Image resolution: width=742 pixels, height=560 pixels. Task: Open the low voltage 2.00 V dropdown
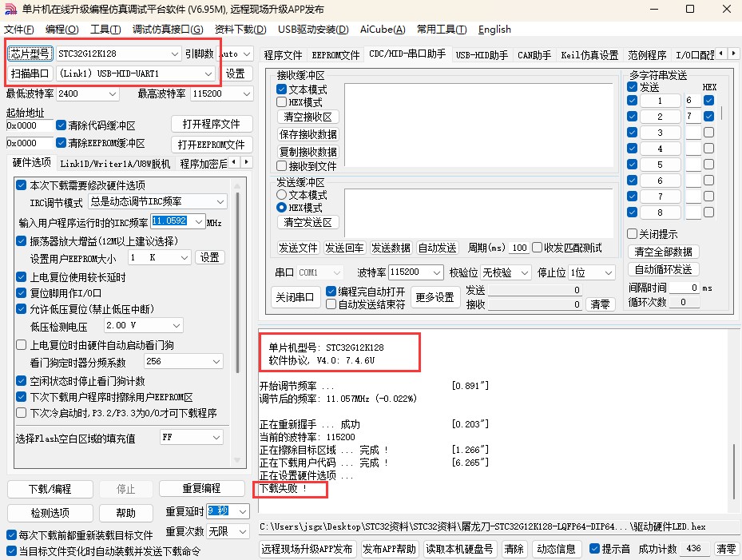click(x=177, y=326)
